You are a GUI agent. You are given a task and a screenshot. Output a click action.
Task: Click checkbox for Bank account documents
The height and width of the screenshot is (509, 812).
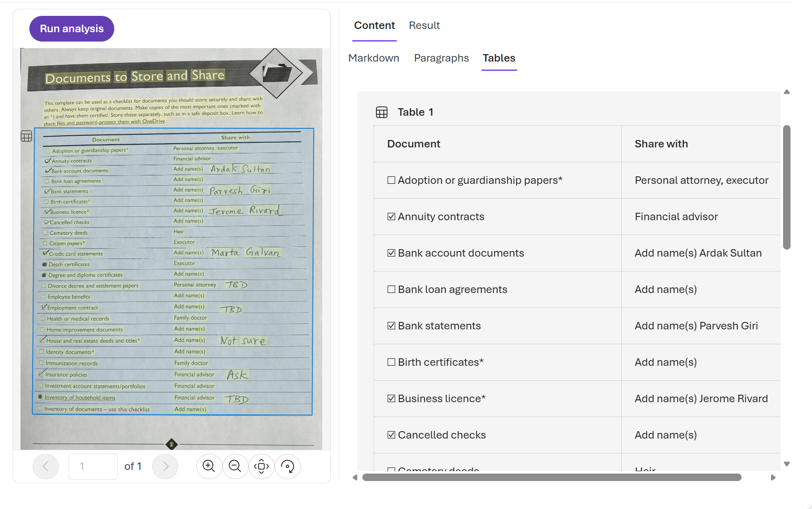click(x=391, y=253)
